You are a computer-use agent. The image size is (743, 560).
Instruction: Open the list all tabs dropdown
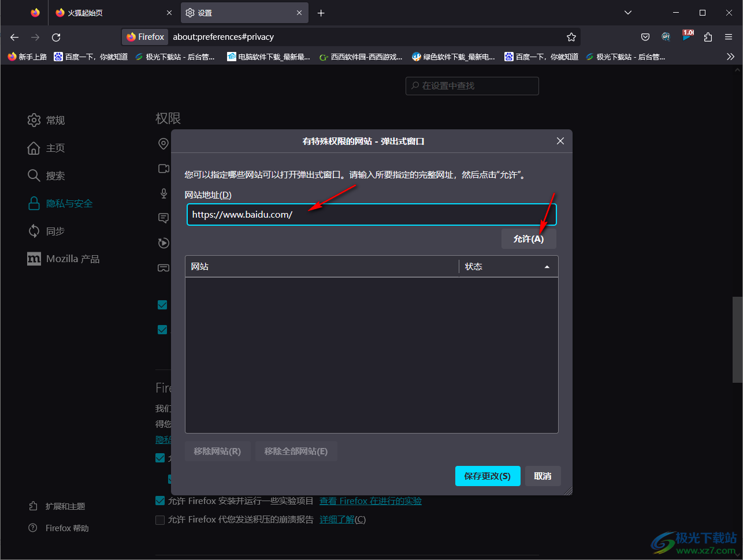coord(628,13)
